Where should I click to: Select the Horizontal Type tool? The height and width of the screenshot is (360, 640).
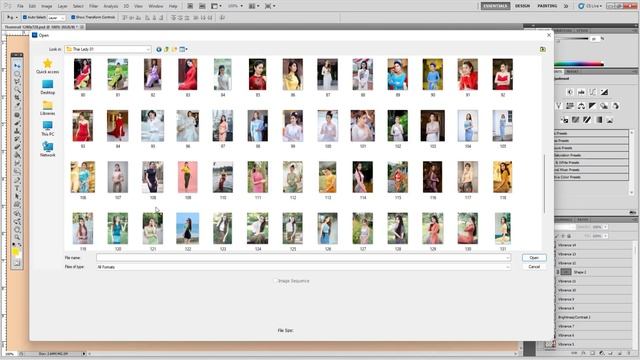pyautogui.click(x=17, y=188)
